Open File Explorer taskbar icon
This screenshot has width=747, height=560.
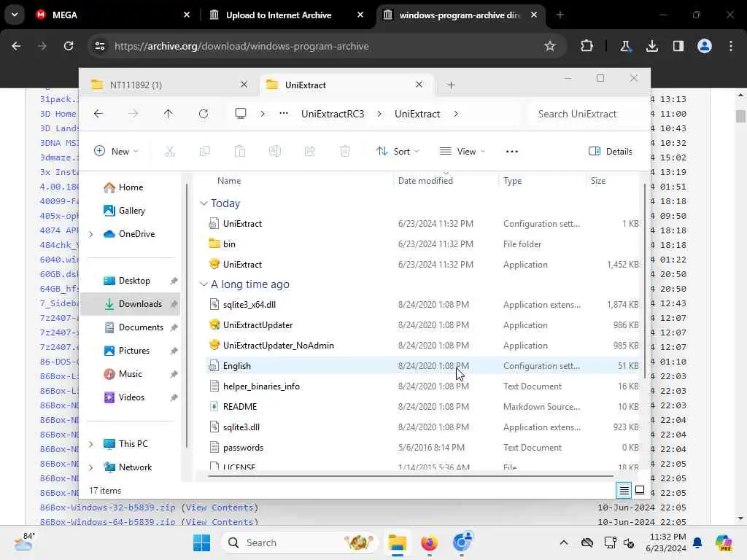397,542
